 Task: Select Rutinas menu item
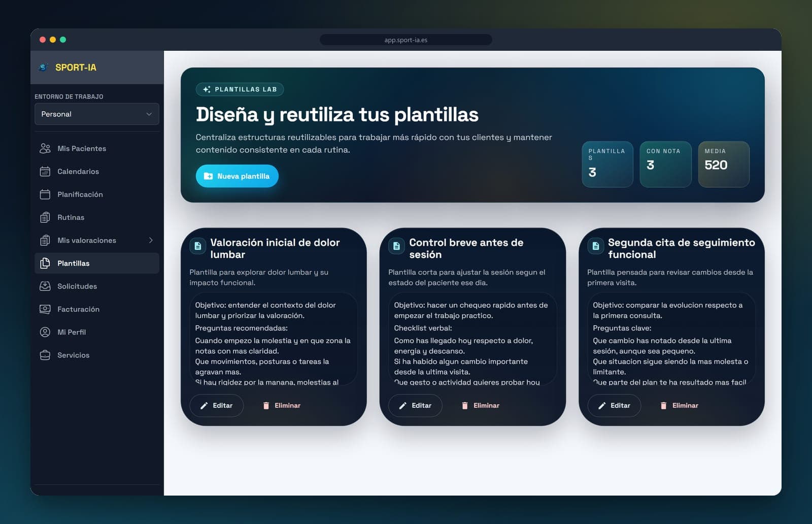click(97, 217)
